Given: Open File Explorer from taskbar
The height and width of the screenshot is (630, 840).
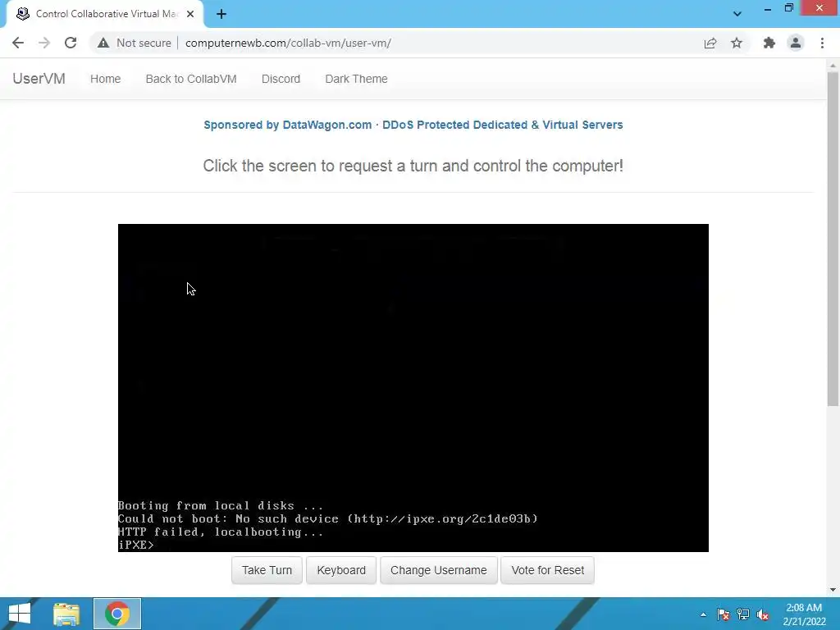Looking at the screenshot, I should 66,614.
